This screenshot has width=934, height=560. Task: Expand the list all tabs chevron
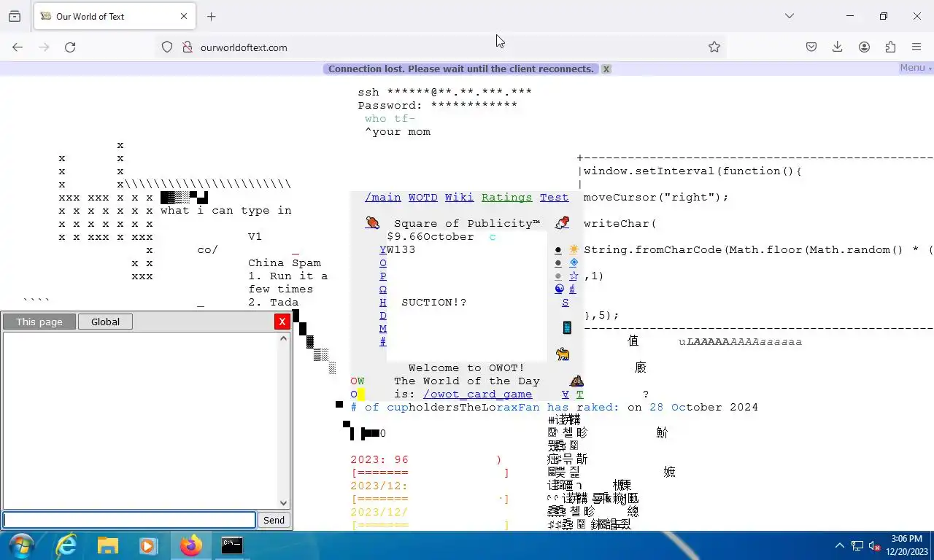point(790,16)
